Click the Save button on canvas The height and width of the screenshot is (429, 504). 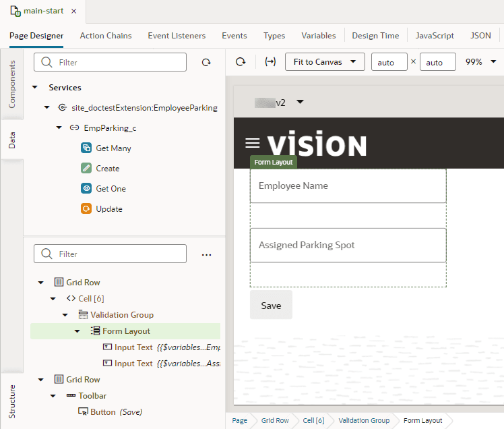pos(272,305)
